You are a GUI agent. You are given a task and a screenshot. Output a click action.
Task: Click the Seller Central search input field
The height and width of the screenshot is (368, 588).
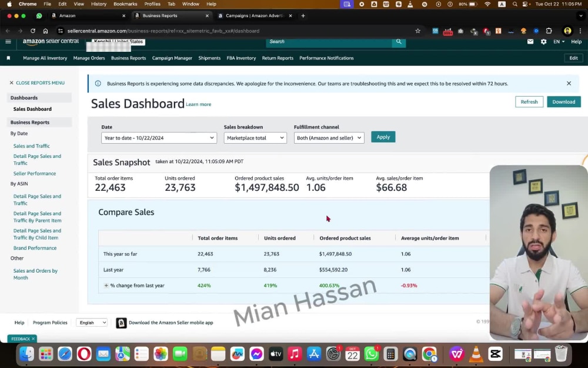[x=329, y=42]
